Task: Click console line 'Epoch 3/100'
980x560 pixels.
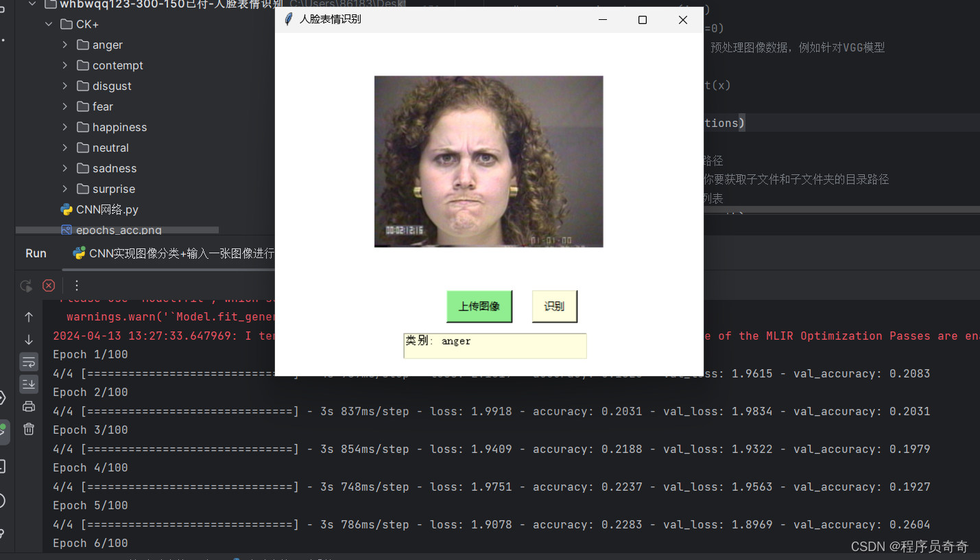Action: tap(91, 430)
